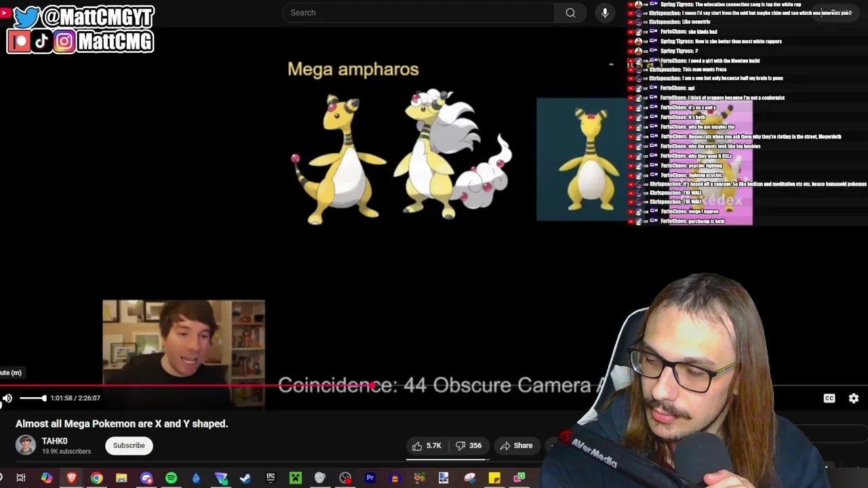Click the Mega ampharos slide title
This screenshot has width=868, height=488.
click(x=353, y=69)
